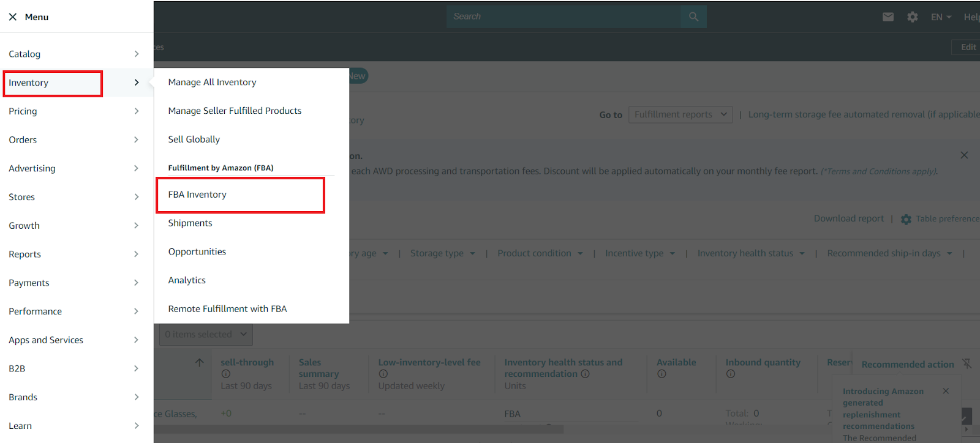Open Shipments submenu entry
The height and width of the screenshot is (443, 980).
[x=190, y=223]
